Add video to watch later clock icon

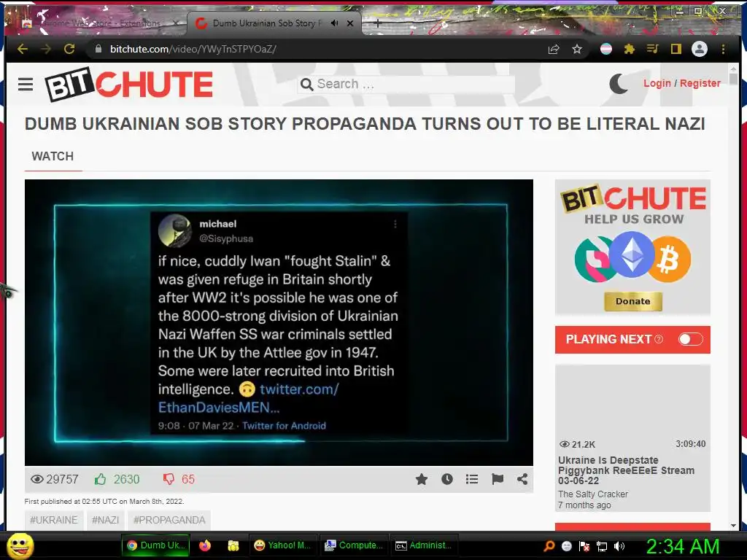(x=447, y=479)
